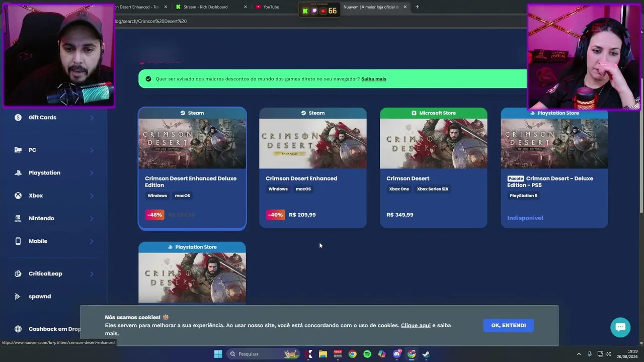Expand the Gift Cards submenu arrow
Screen dimensions: 644x362
(x=92, y=118)
